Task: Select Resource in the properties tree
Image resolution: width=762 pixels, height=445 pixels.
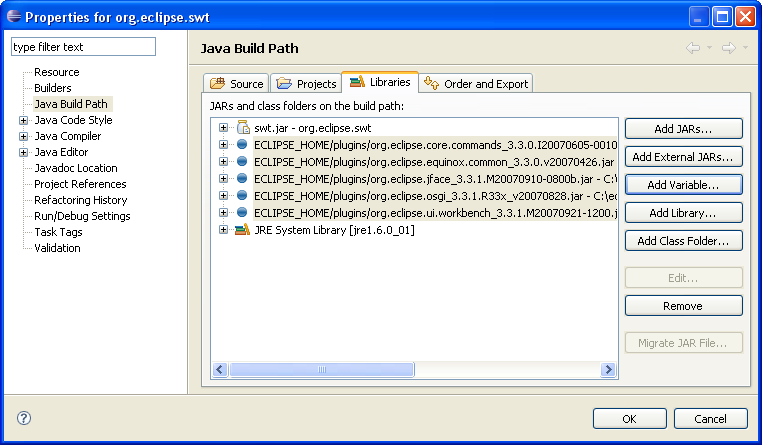Action: [x=56, y=72]
